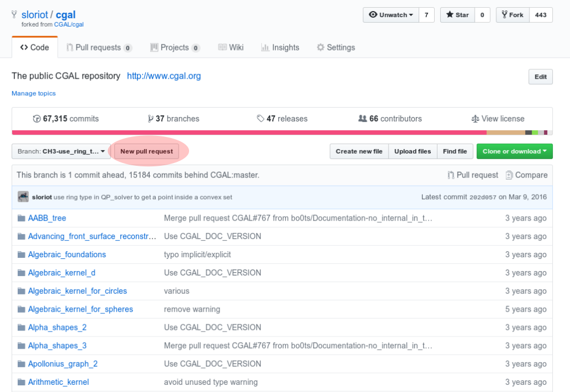
Task: Open the Algebraic_kernel_for_spheres folder
Action: point(80,309)
